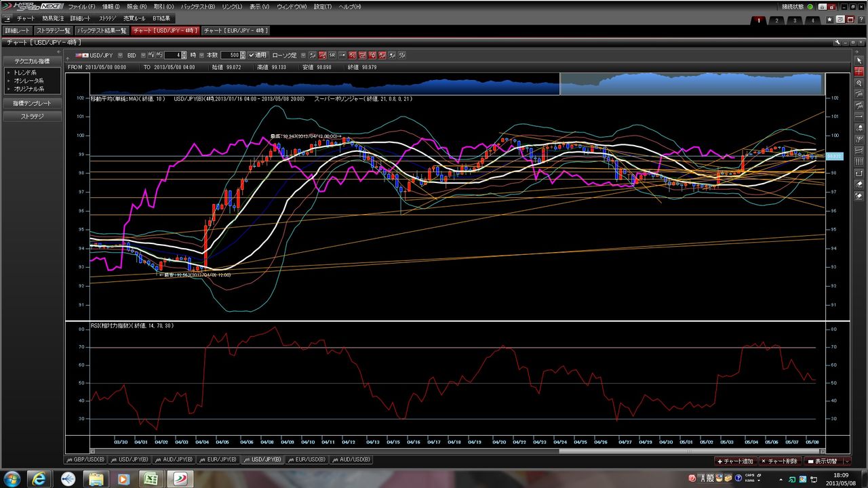Select the eraser tool in right toolbar
The height and width of the screenshot is (488, 868).
(859, 184)
